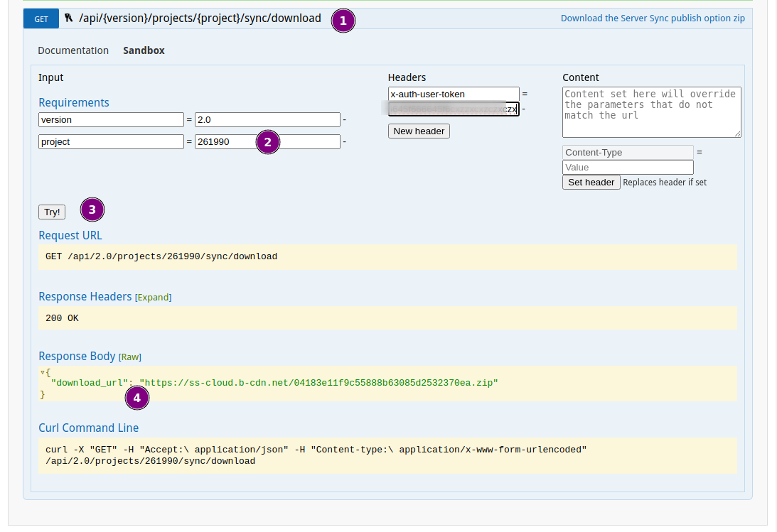Click the Request URL heading
777x532 pixels.
tap(70, 236)
